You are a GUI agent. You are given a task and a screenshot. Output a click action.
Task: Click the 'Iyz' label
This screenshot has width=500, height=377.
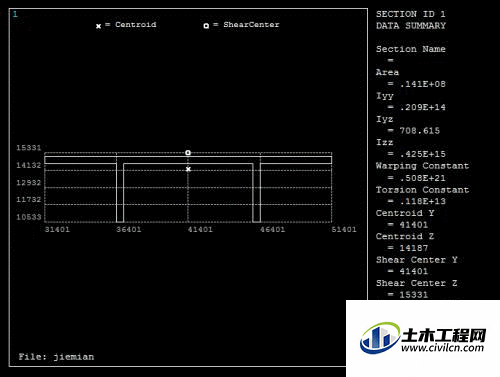click(x=385, y=119)
